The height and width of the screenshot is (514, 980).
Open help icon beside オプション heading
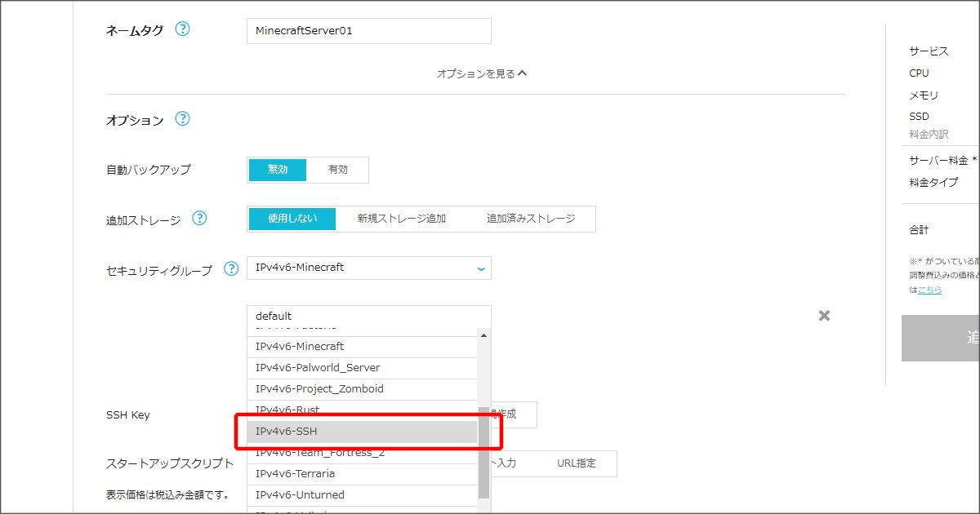[x=182, y=119]
